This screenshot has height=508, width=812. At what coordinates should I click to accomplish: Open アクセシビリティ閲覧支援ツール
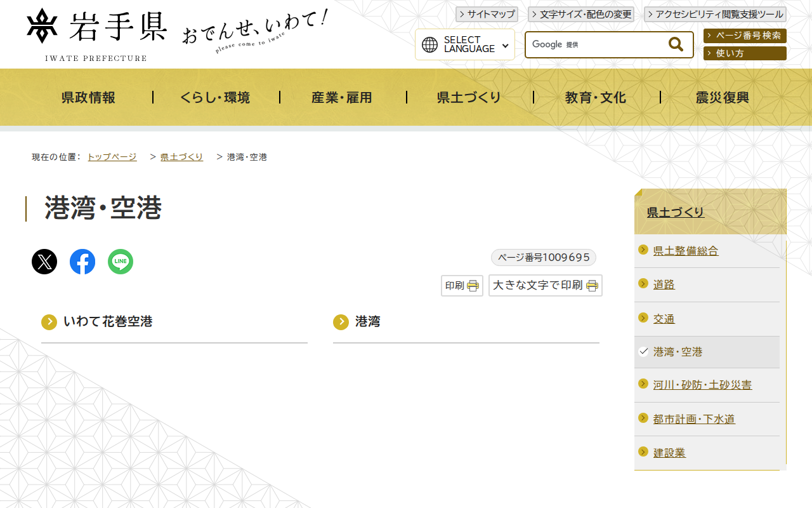click(x=715, y=15)
